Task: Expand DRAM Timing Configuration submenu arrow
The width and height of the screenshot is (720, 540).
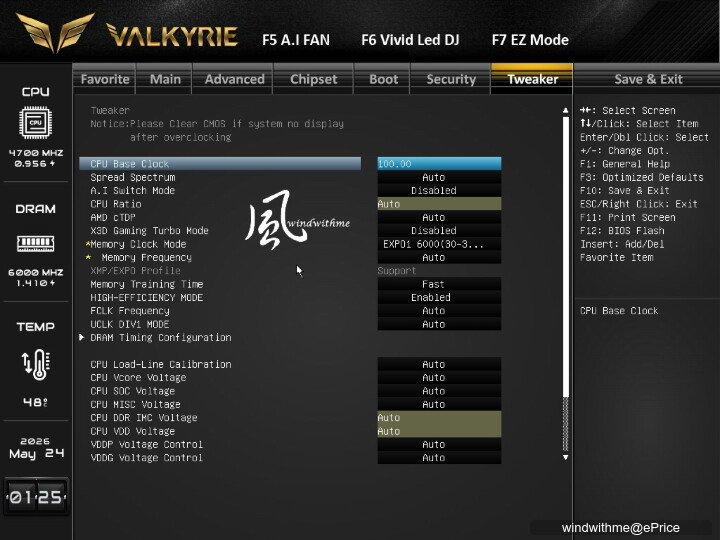Action: coord(81,337)
